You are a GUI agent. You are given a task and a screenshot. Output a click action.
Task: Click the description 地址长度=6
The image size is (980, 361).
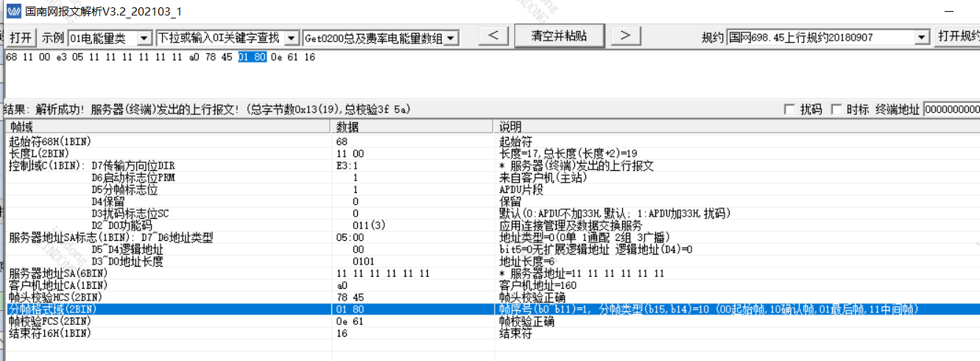point(527,261)
